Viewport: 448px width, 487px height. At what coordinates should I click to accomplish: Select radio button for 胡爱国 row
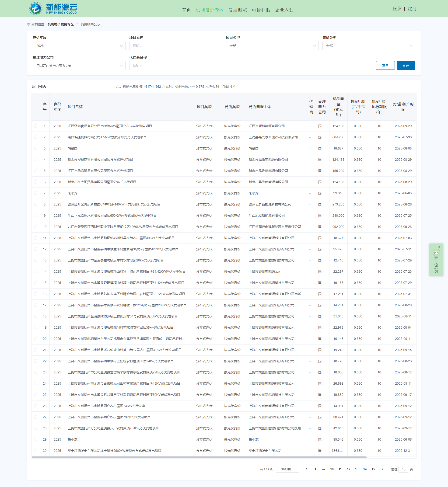(x=36, y=148)
